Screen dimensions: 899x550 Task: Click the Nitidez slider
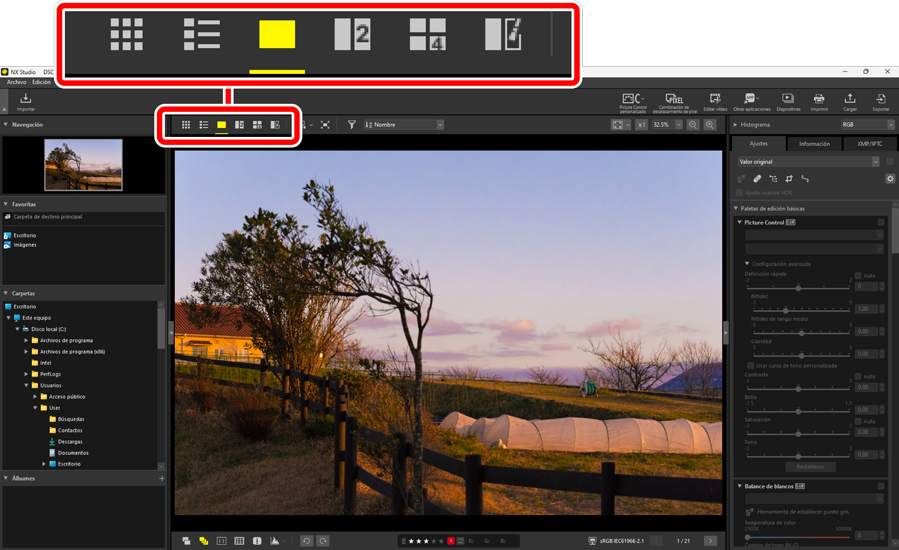(798, 309)
